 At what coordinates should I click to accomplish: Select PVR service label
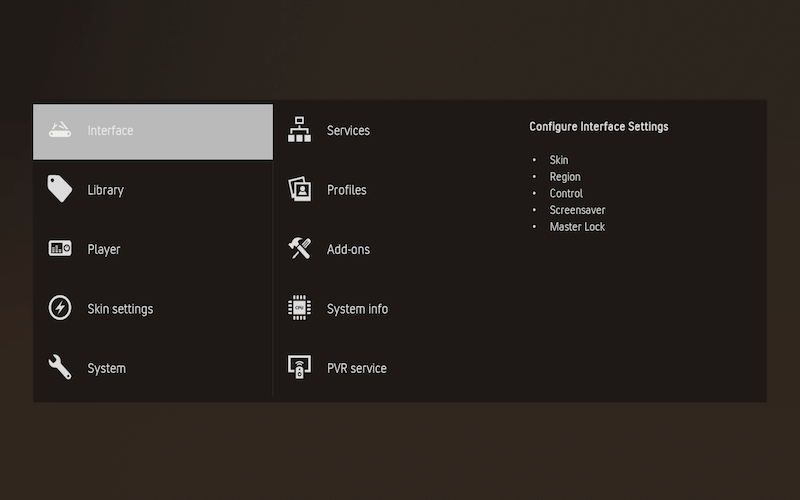(357, 368)
